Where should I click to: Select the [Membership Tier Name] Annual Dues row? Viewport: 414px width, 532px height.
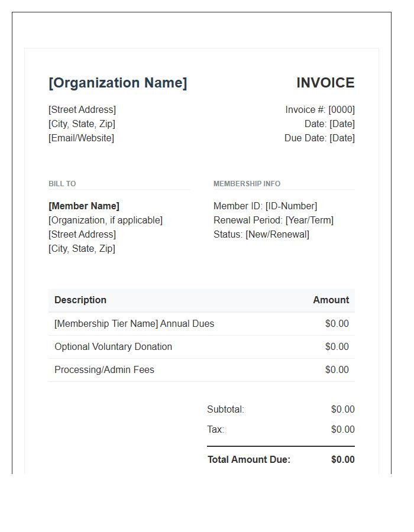point(202,324)
